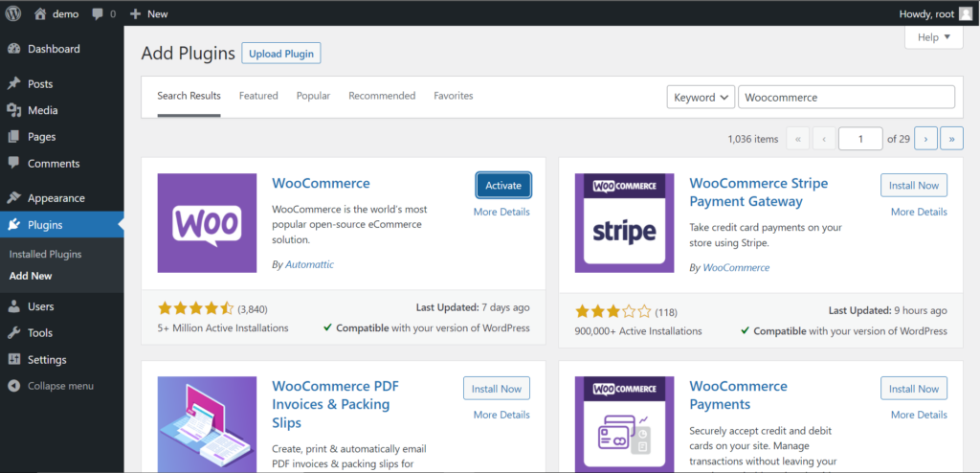The image size is (980, 473).
Task: Expand the Help dropdown tab
Action: (x=934, y=37)
